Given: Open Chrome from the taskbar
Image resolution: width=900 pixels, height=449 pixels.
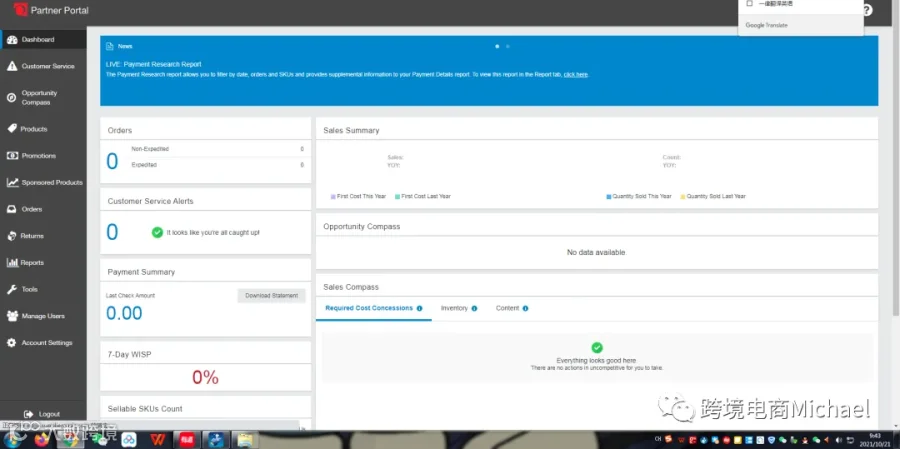Looking at the screenshot, I should pos(69,440).
